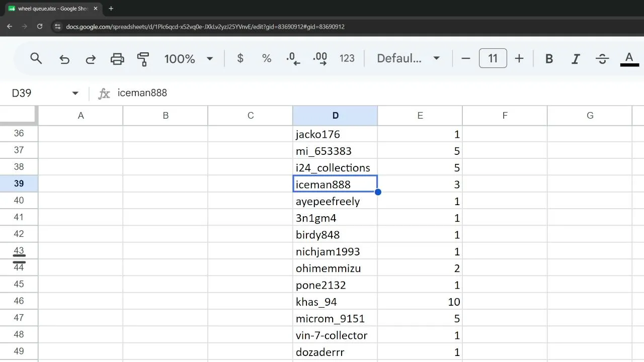
Task: Select column G header
Action: (590, 116)
